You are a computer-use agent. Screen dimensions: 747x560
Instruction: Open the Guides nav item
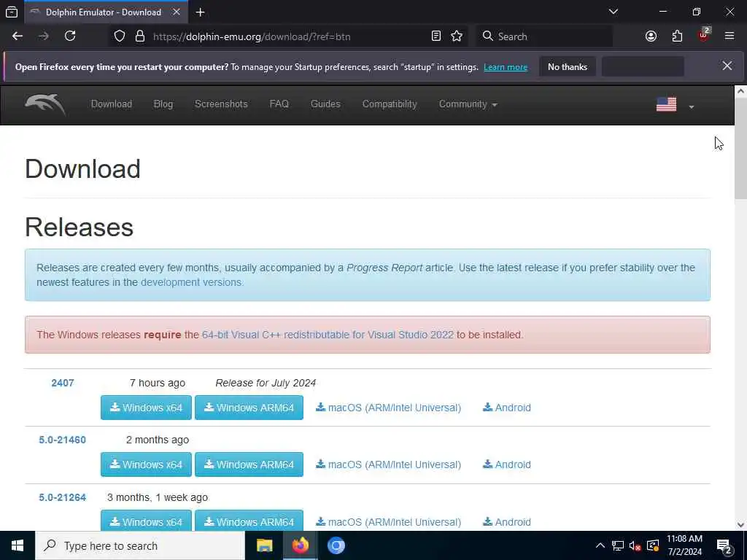(325, 104)
